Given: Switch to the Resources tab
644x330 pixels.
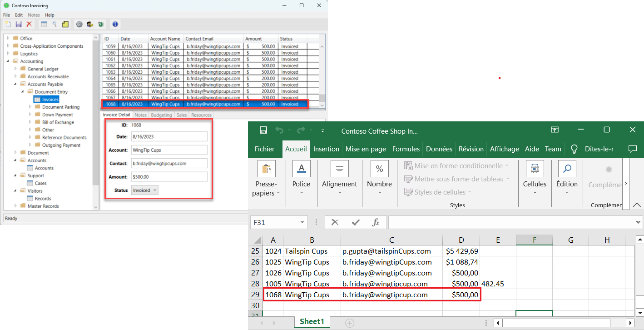Looking at the screenshot, I should [201, 115].
